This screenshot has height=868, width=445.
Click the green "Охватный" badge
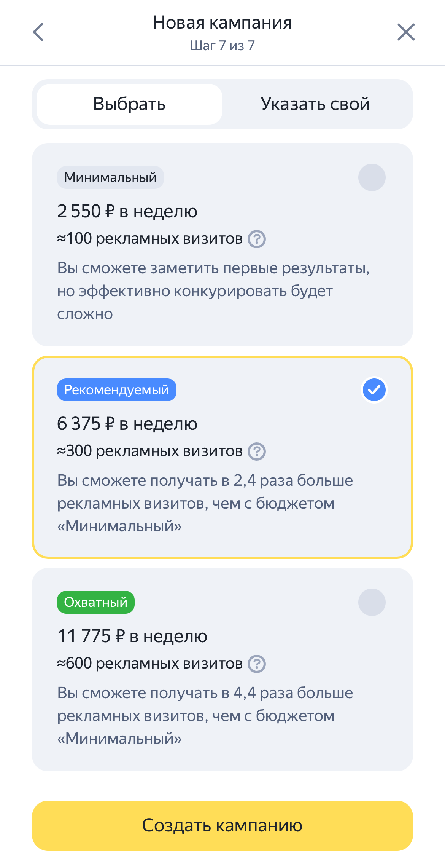[x=96, y=602]
